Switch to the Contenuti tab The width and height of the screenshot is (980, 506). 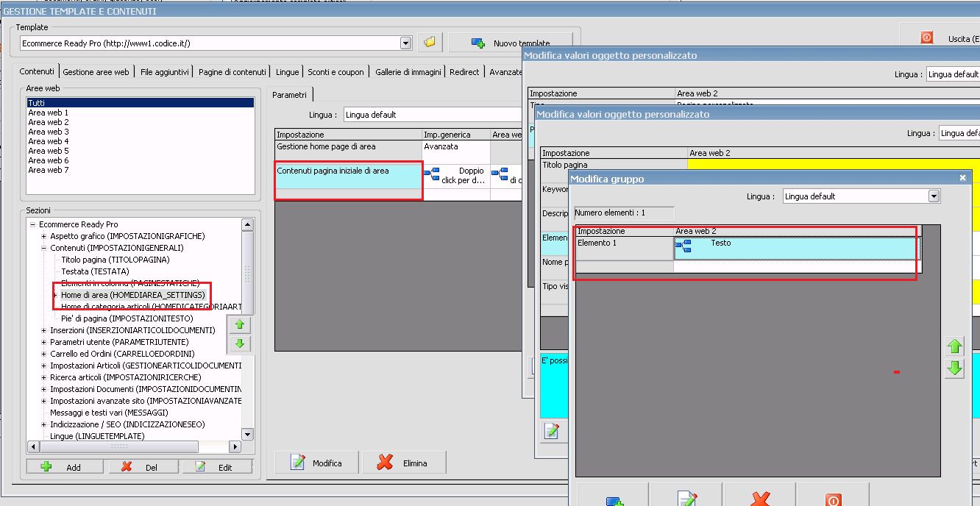[x=37, y=71]
